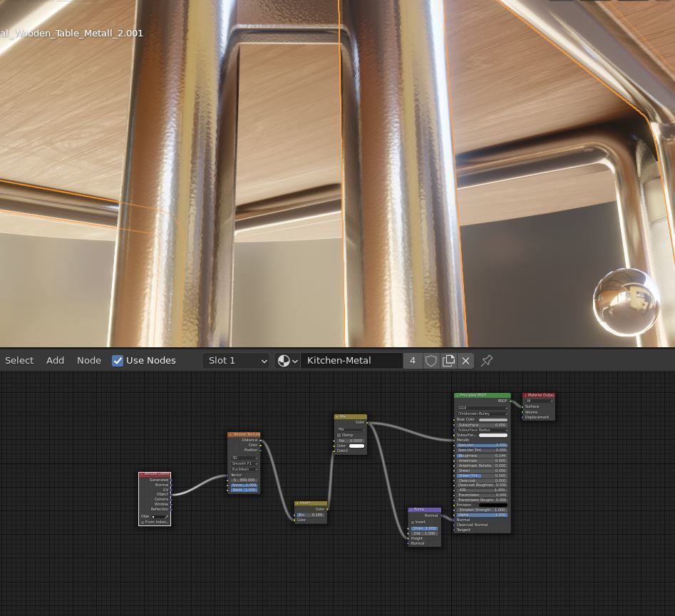Unlink Kitchen-Metal with the X icon

(x=465, y=361)
